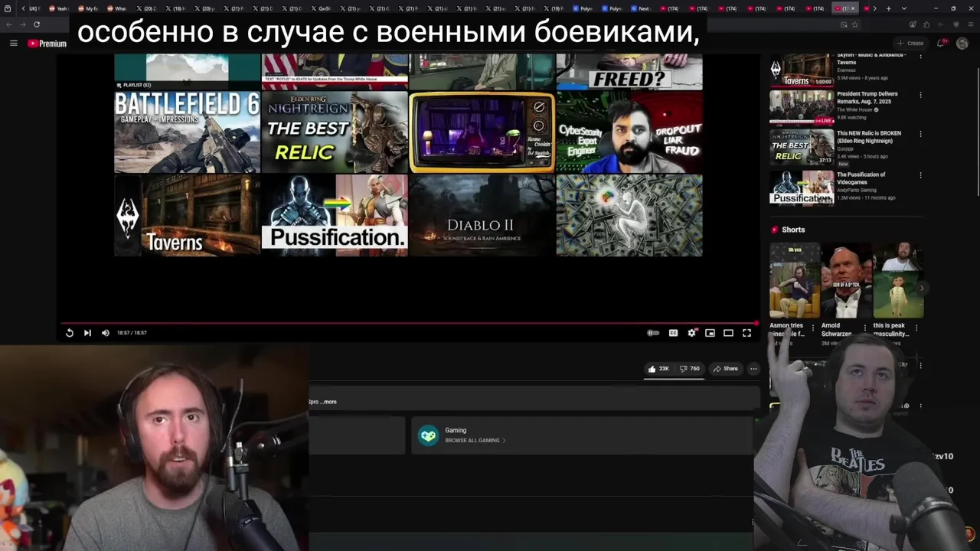Switch to the Next browser tab
The height and width of the screenshot is (551, 980).
click(x=640, y=8)
